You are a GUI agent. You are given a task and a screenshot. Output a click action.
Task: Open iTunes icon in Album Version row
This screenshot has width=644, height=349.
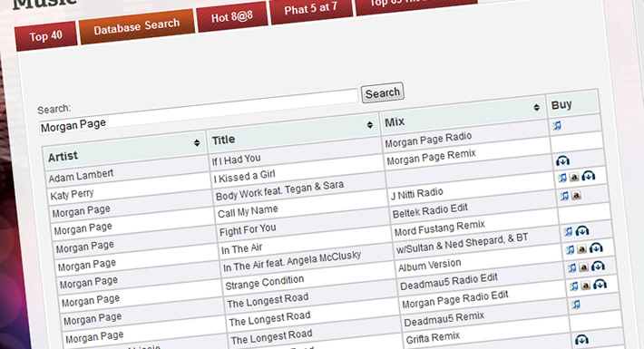coord(570,249)
